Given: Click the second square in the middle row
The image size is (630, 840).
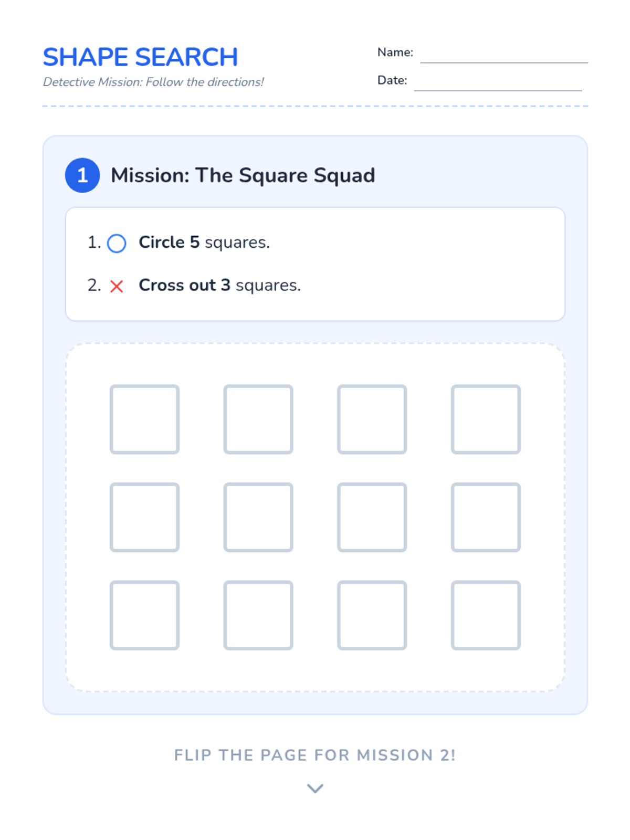Looking at the screenshot, I should [x=258, y=517].
